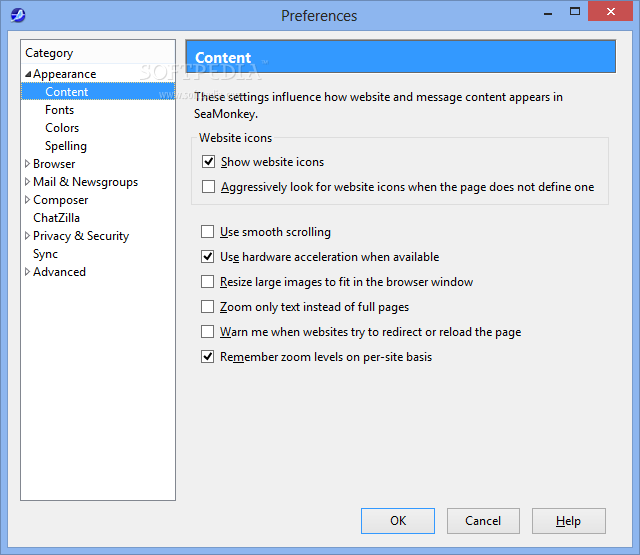Select the Mail & Newsgroups label
This screenshot has width=640, height=555.
coord(85,182)
